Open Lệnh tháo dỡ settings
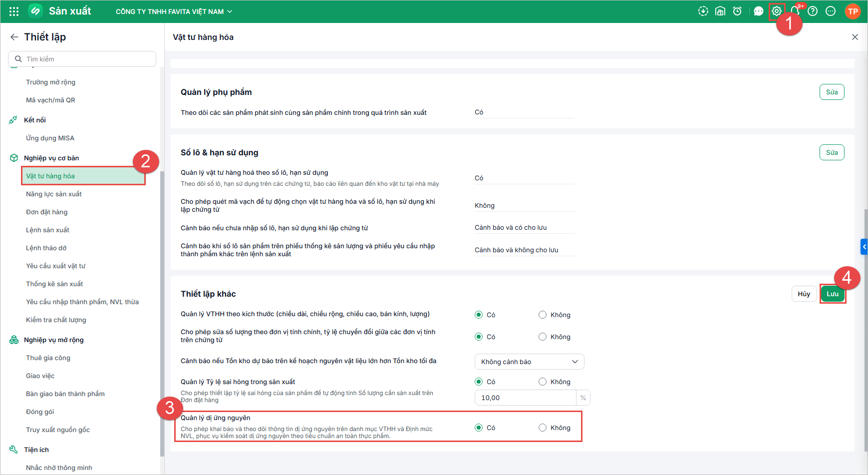Image resolution: width=868 pixels, height=475 pixels. click(x=46, y=248)
